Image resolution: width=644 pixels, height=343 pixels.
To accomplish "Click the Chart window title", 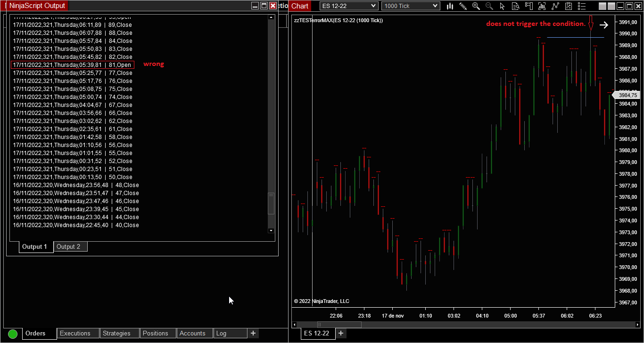I will pos(300,6).
